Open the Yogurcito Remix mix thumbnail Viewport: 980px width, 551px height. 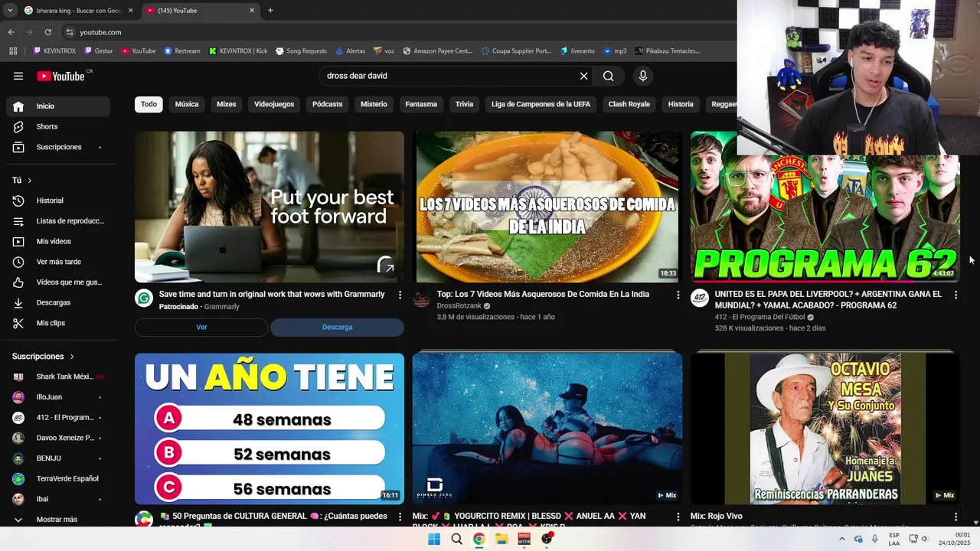(547, 429)
